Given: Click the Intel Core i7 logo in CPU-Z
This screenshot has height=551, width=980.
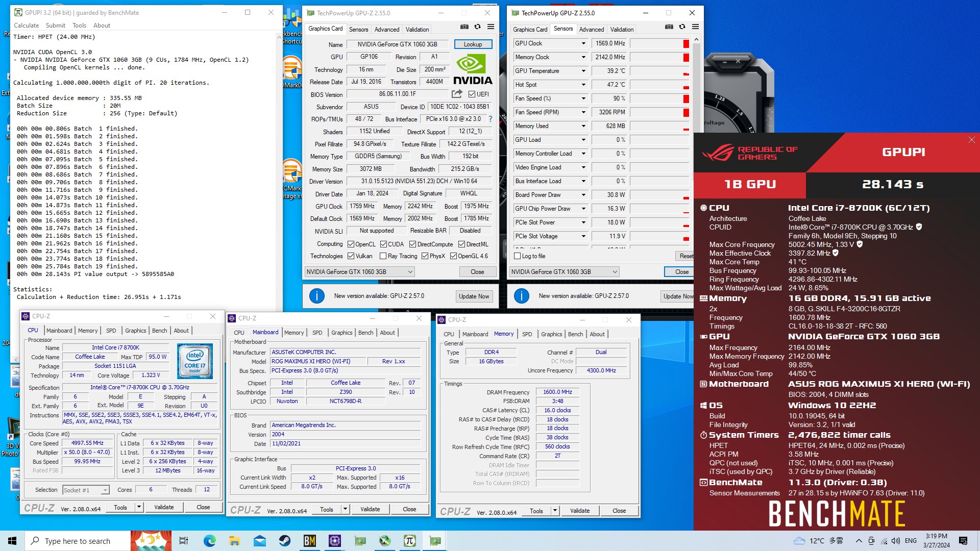Looking at the screenshot, I should point(194,361).
